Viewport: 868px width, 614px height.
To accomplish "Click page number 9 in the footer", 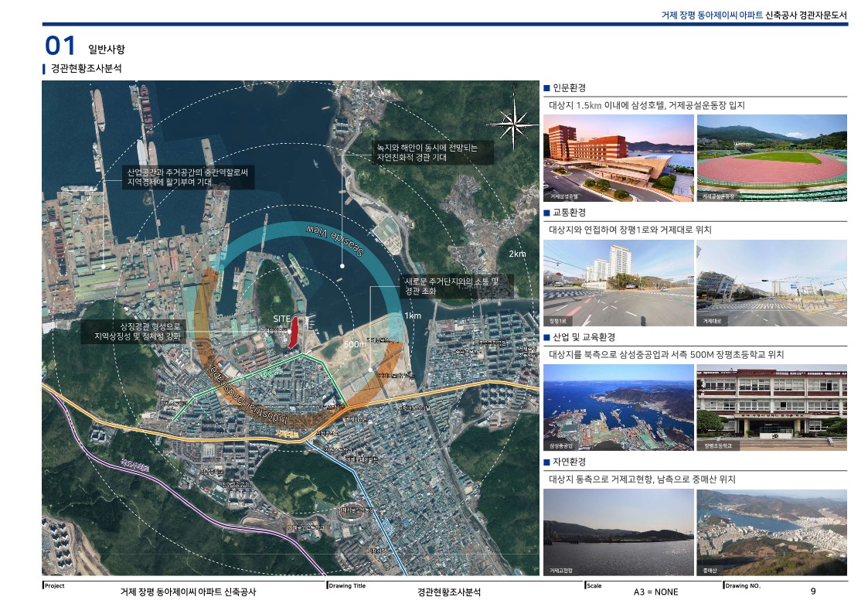I will point(813,592).
